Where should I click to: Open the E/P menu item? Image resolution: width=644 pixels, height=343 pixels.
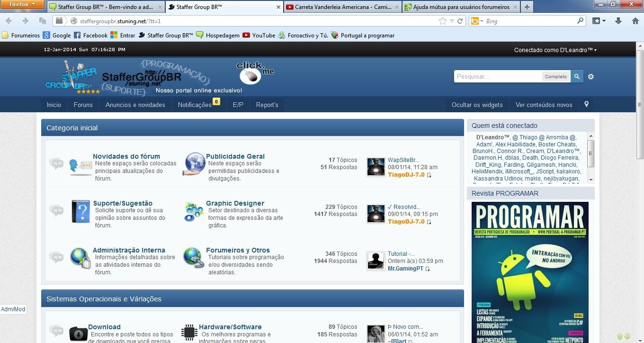[x=238, y=105]
